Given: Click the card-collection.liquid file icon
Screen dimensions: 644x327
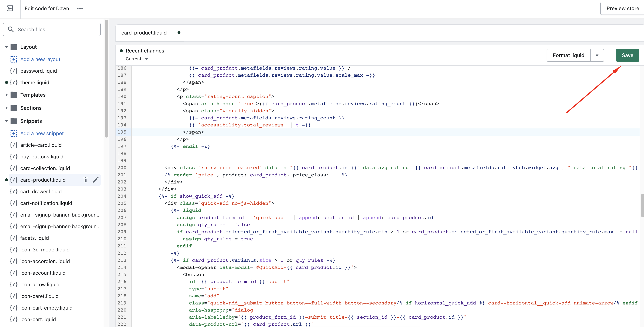Looking at the screenshot, I should click(x=14, y=168).
